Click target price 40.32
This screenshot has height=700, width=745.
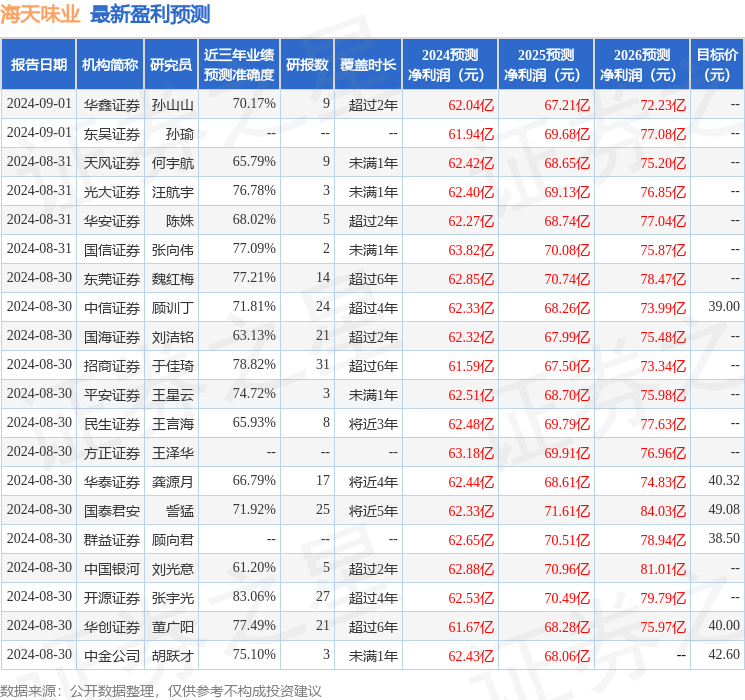[x=724, y=480]
